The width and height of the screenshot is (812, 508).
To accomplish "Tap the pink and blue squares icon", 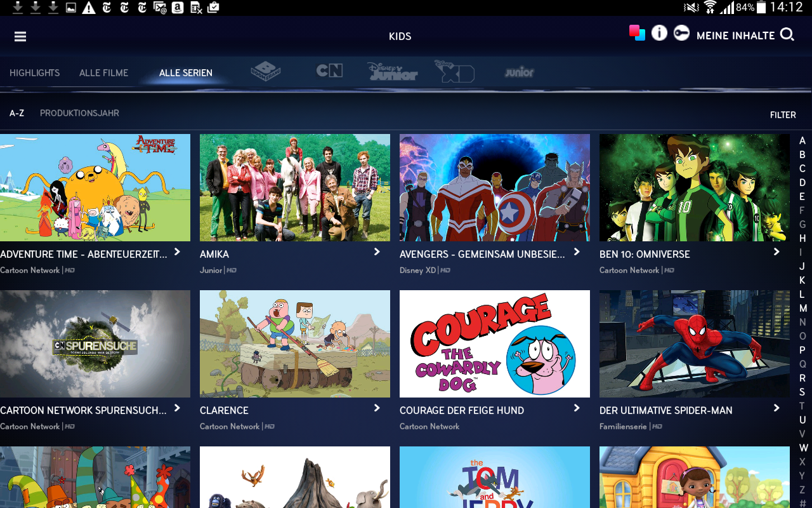I will (637, 32).
